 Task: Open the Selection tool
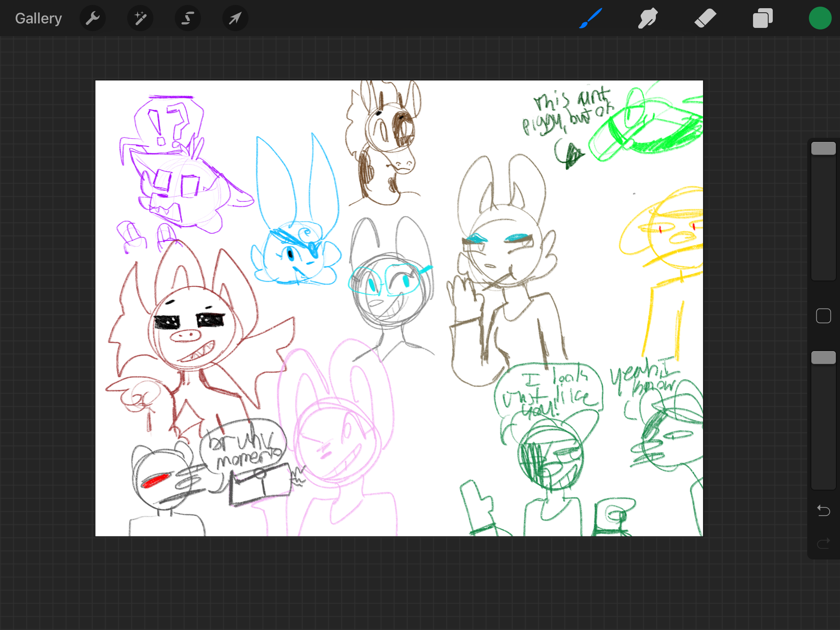[188, 18]
